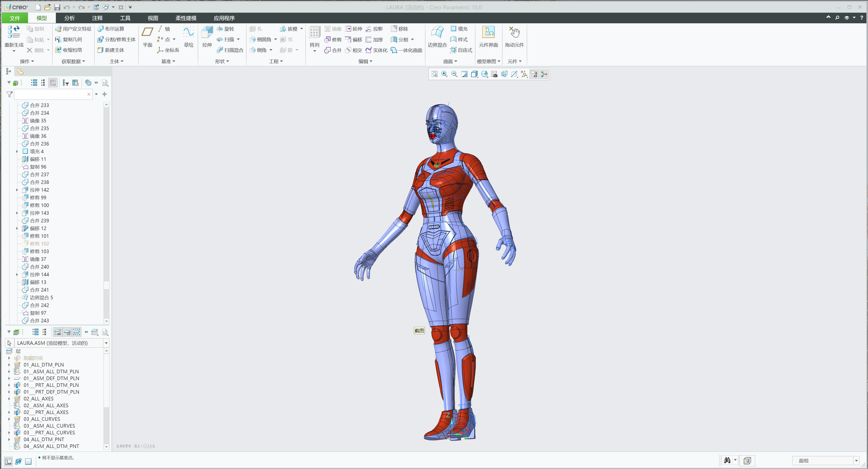
Task: Toggle annotation display in graphics toolbar
Action: click(535, 74)
